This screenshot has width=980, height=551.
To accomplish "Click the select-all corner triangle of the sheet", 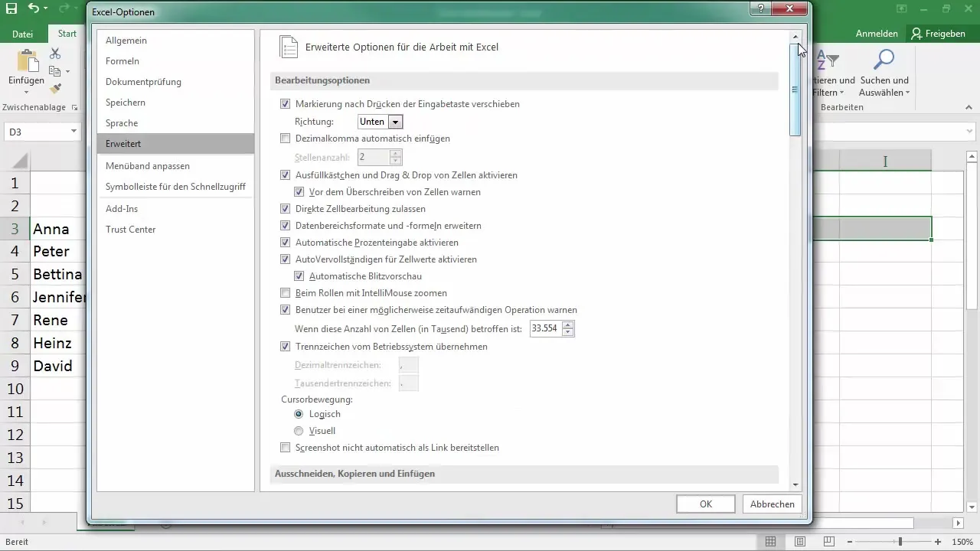I will tap(20, 161).
